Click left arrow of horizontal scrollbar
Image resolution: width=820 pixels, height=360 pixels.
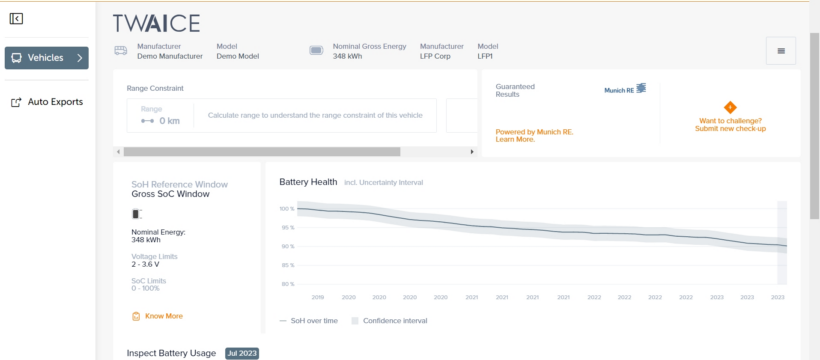pyautogui.click(x=118, y=152)
